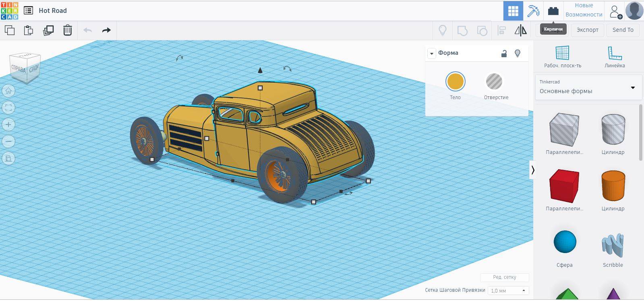Click the Duplicate and repeat icon

(48, 30)
